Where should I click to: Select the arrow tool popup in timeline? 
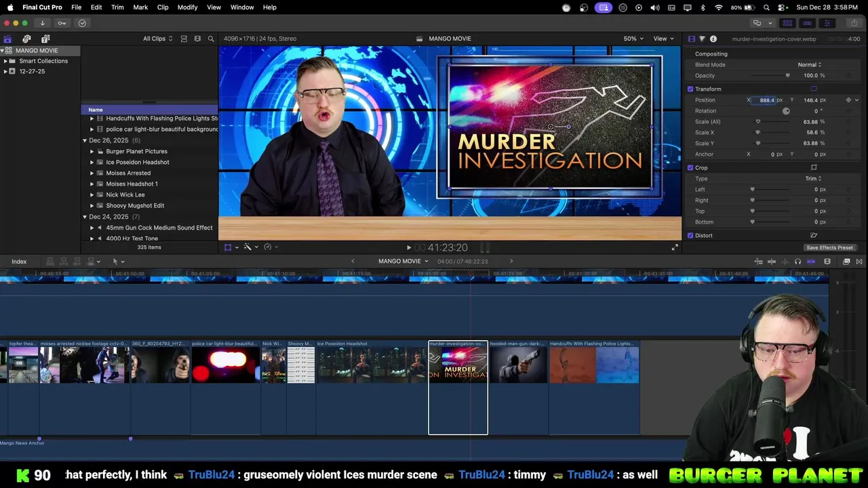pyautogui.click(x=118, y=262)
